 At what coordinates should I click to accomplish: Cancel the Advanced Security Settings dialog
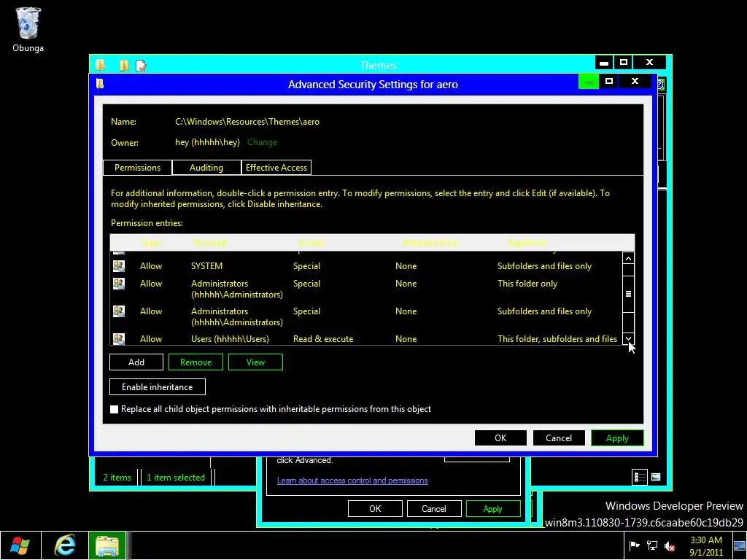(558, 437)
